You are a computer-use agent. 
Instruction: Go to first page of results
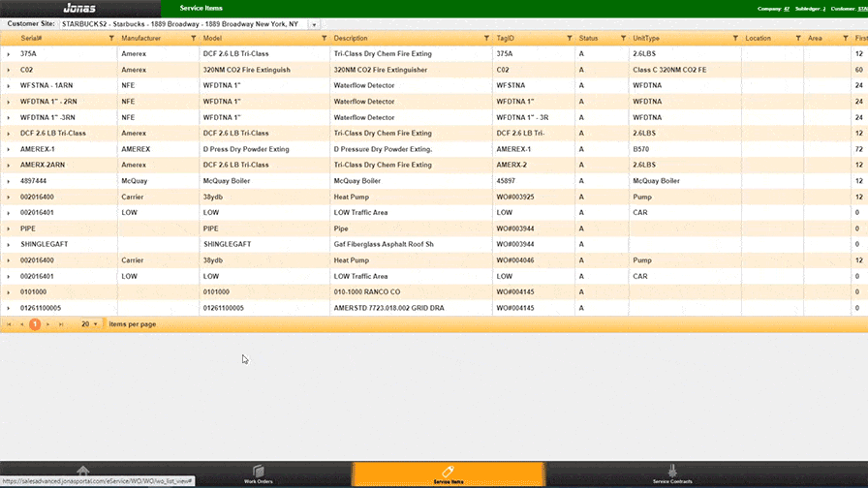click(x=9, y=324)
